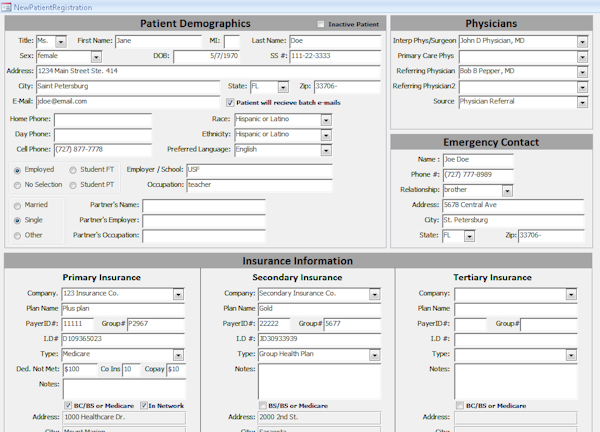This screenshot has width=600, height=432.
Task: Toggle the In Network checkbox
Action: [x=143, y=405]
